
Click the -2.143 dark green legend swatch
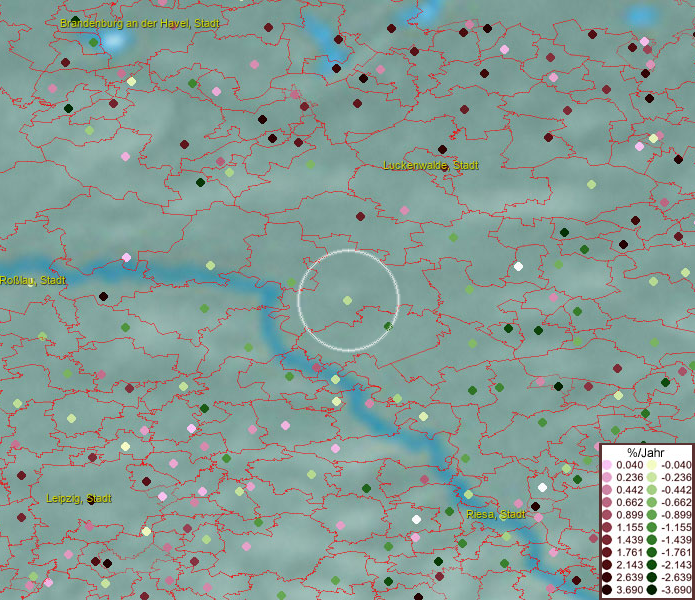(x=652, y=565)
